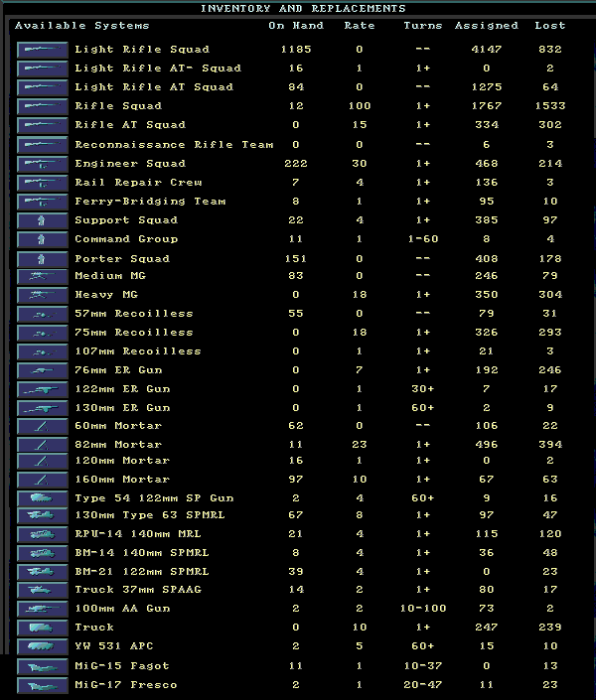
Task: Click the 130mm ER Gun label
Action: [122, 408]
